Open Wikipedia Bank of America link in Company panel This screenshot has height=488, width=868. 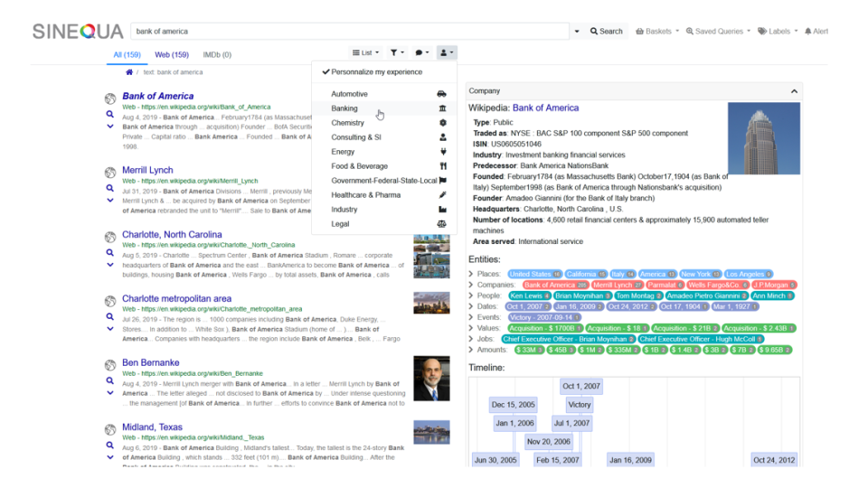pyautogui.click(x=545, y=108)
